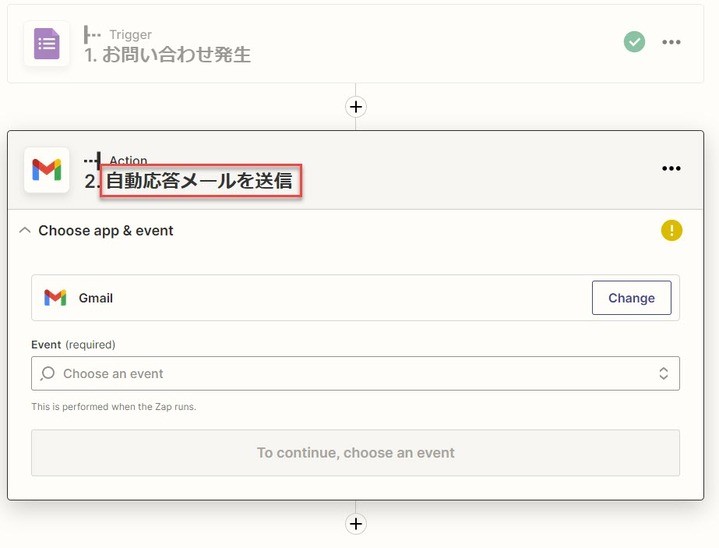Screen dimensions: 719x548
Task: Open the Event dropdown via up-down arrows
Action: [663, 373]
